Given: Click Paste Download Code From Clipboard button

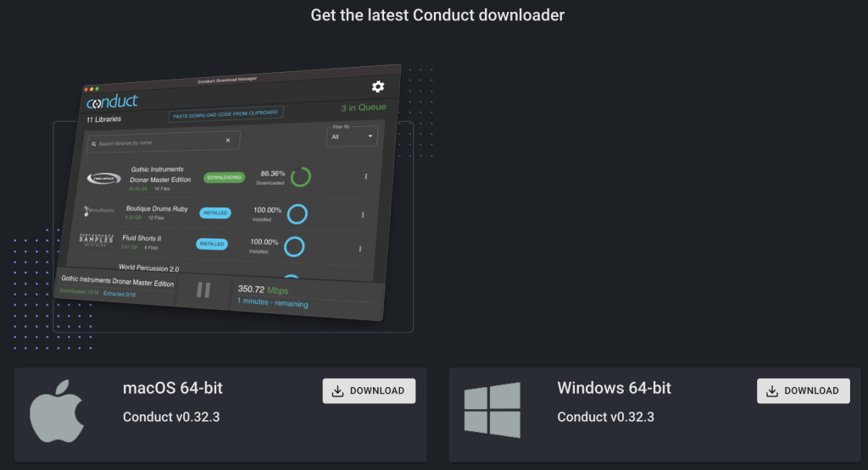Looking at the screenshot, I should 225,114.
